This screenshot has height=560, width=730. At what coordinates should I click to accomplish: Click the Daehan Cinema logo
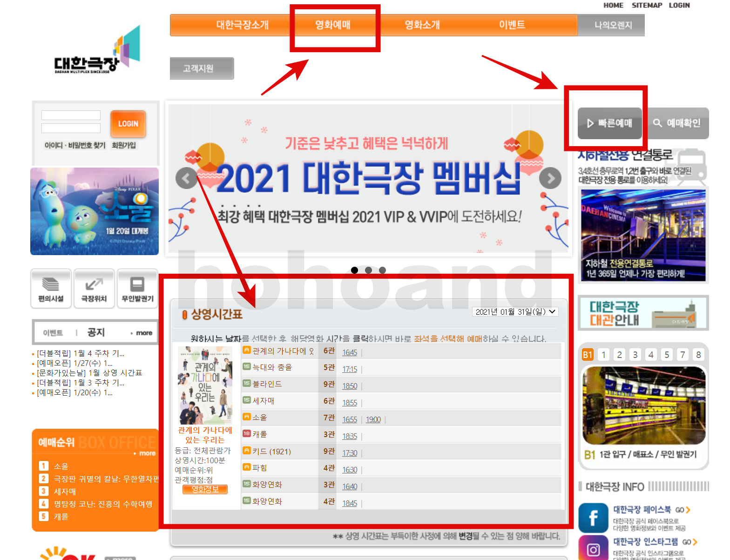pos(97,50)
